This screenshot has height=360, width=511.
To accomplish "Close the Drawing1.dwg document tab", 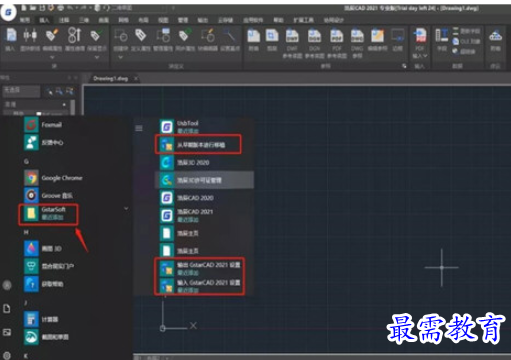I will (136, 79).
